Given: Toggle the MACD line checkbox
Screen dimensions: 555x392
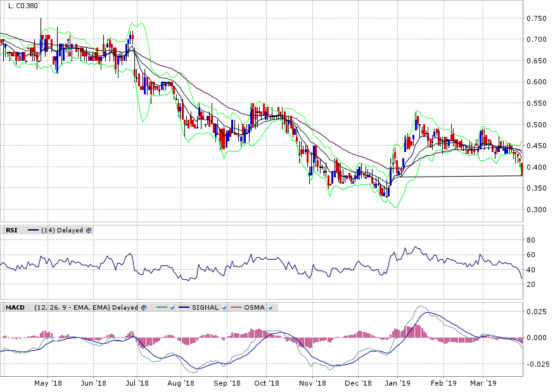Looking at the screenshot, I should (x=172, y=308).
